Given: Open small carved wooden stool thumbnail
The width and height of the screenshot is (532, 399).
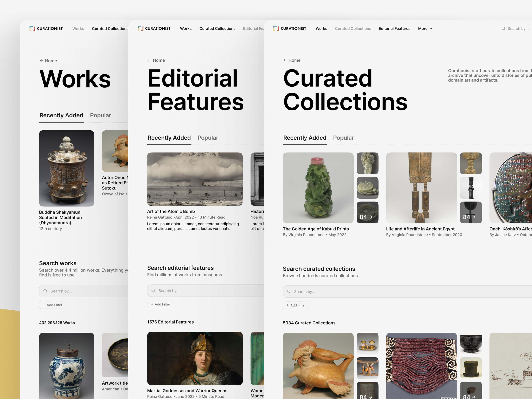Looking at the screenshot, I should [367, 368].
